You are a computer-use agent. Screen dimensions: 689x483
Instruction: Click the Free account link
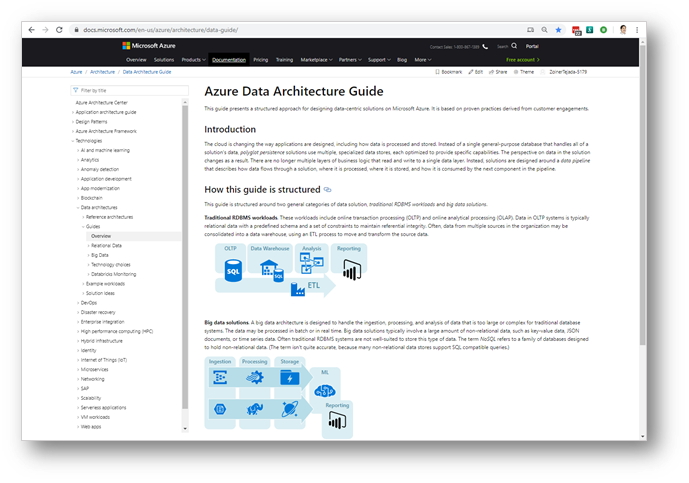click(523, 60)
